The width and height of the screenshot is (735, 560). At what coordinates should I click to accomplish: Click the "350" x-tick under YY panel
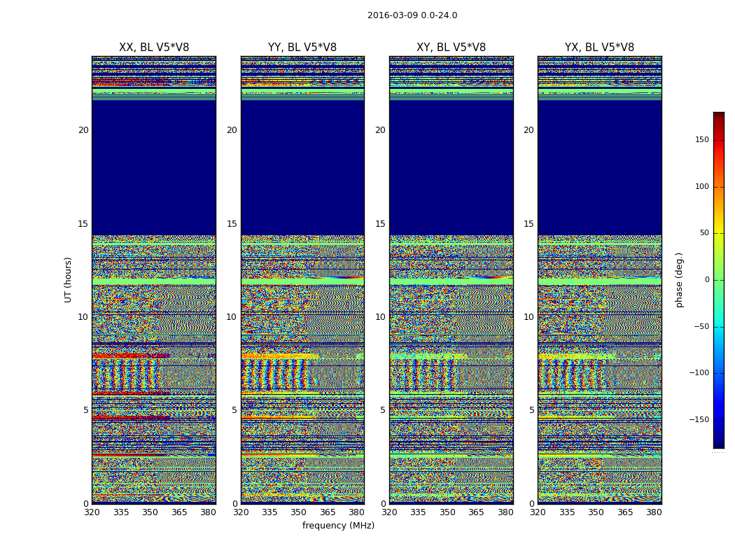pos(299,512)
